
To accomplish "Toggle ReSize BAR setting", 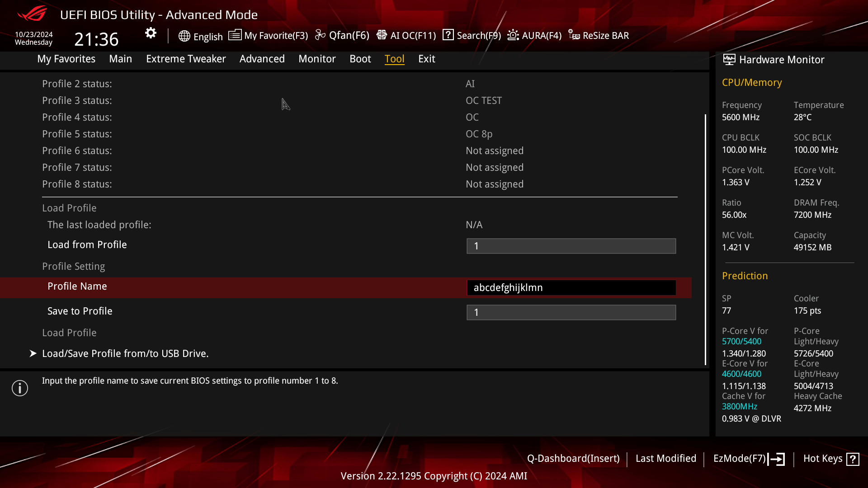I will pos(599,36).
